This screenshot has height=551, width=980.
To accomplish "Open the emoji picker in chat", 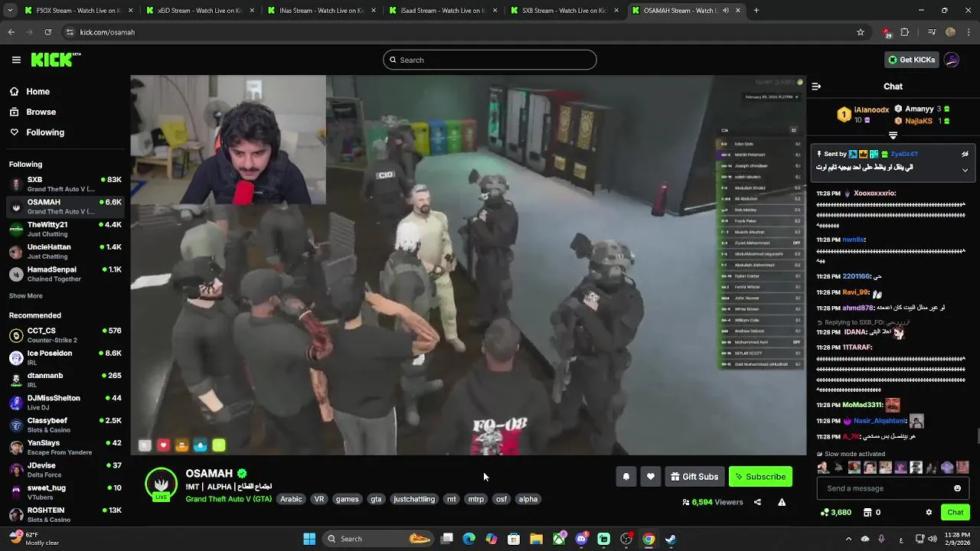I will tap(957, 488).
